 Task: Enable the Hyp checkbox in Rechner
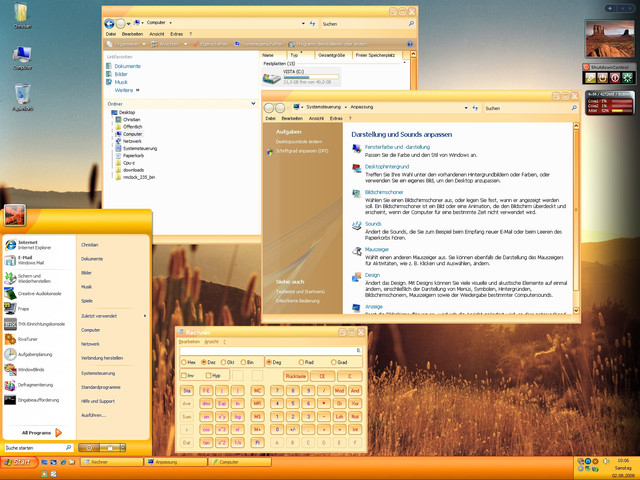tap(213, 375)
